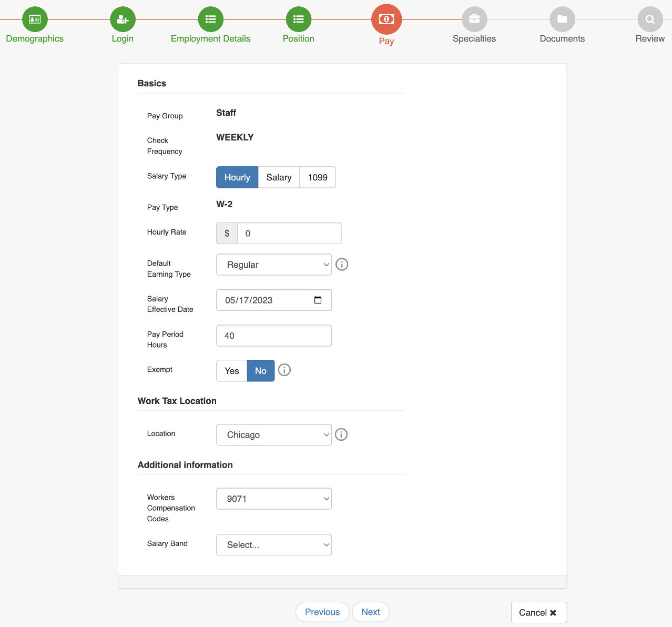
Task: Open the Default Earning Type dropdown
Action: [273, 265]
